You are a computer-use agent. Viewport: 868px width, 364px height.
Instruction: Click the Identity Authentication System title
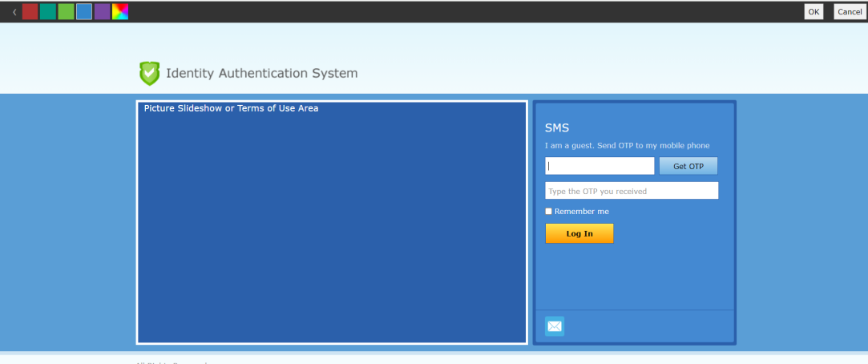(x=261, y=74)
